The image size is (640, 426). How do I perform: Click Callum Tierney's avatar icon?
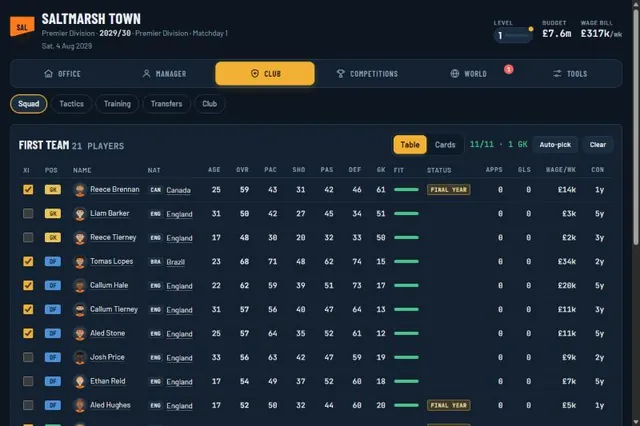(80, 310)
